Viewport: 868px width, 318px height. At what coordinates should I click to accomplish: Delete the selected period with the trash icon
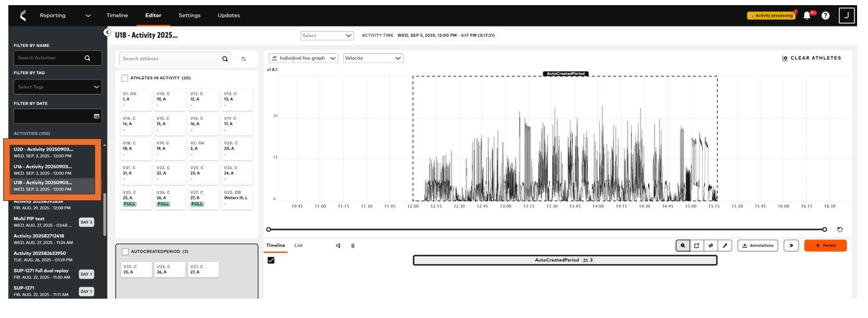click(352, 245)
